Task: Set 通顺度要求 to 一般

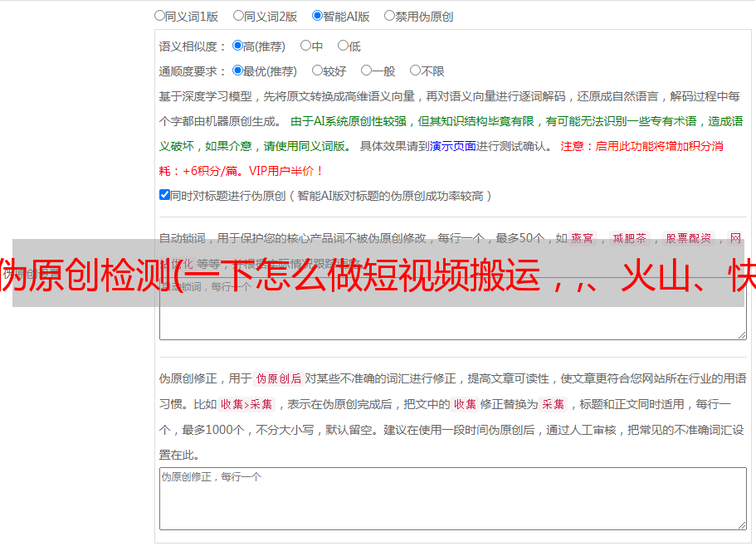Action: pyautogui.click(x=367, y=71)
